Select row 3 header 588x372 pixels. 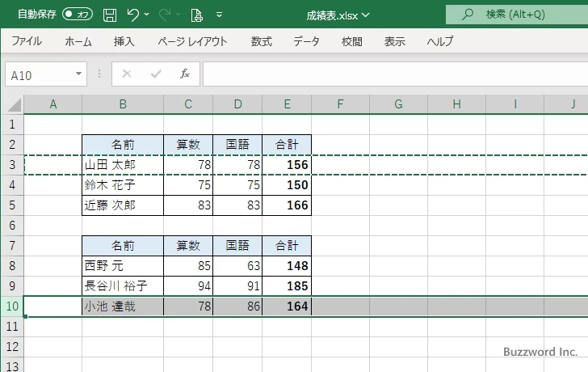click(x=12, y=165)
